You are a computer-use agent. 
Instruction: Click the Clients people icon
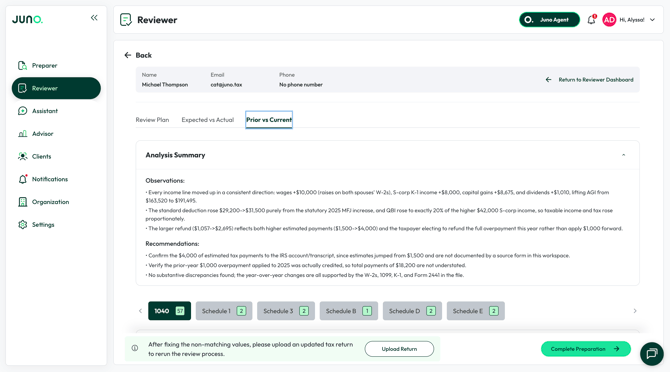click(22, 156)
